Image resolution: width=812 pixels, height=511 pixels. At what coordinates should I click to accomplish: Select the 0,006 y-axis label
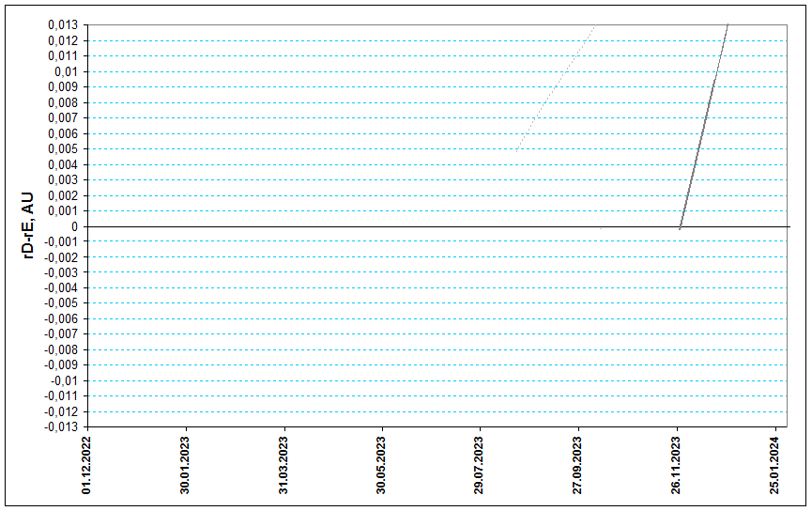click(x=63, y=133)
